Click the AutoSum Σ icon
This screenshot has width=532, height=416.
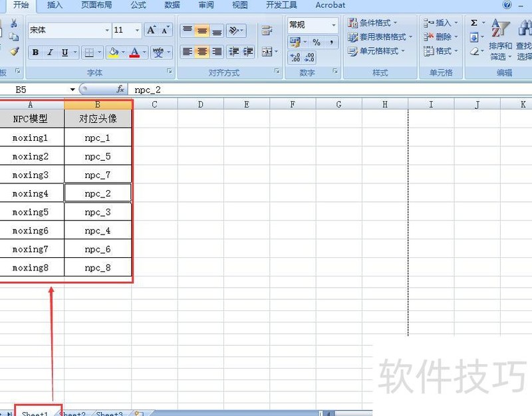[473, 21]
